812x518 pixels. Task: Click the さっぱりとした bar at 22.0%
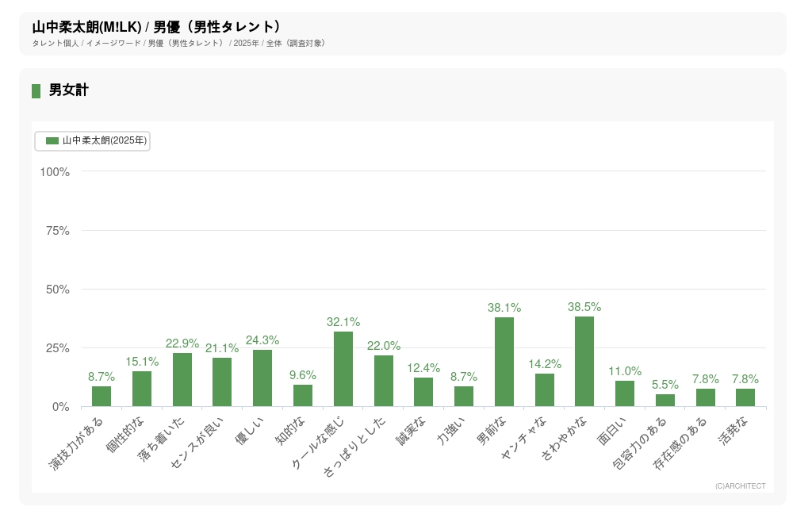384,381
